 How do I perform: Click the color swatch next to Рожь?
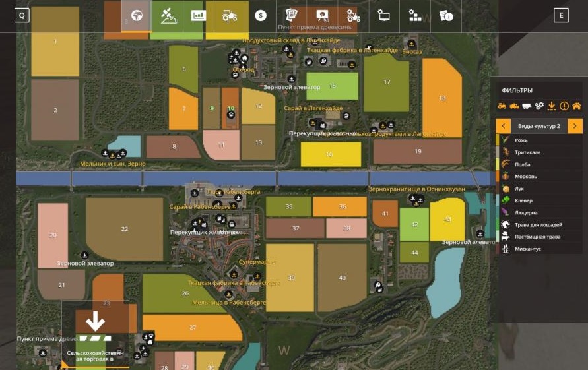498,140
